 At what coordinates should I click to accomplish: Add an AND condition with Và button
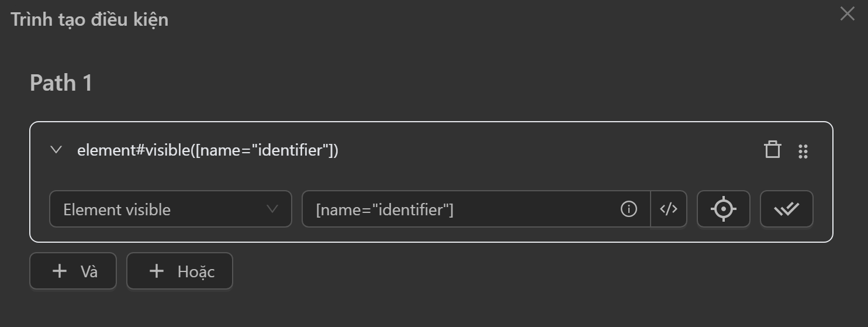tap(73, 271)
